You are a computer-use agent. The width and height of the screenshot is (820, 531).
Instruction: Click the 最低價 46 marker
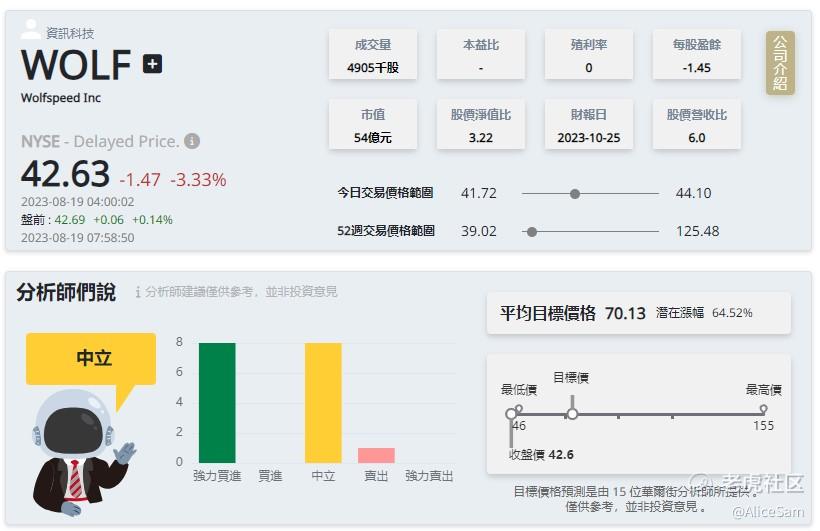pos(518,408)
